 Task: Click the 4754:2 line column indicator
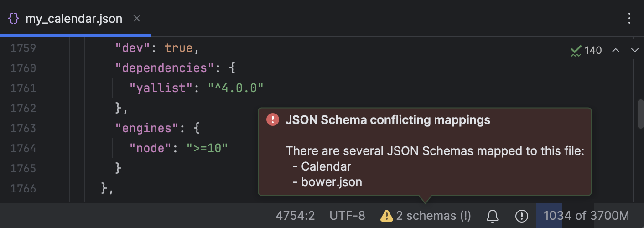295,216
